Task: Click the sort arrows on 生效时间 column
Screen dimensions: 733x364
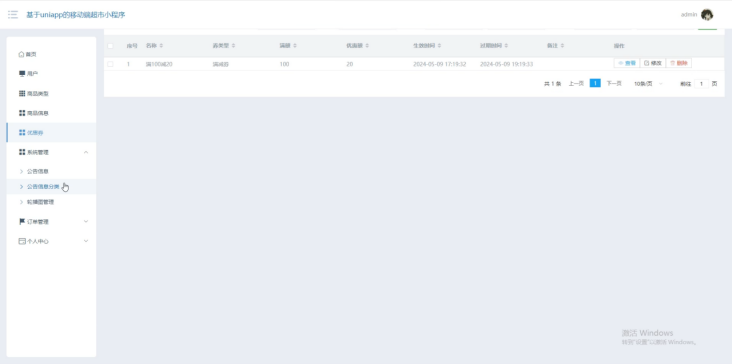Action: (439, 46)
